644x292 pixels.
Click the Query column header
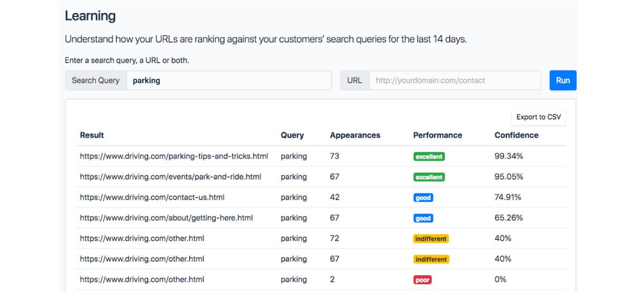(292, 135)
